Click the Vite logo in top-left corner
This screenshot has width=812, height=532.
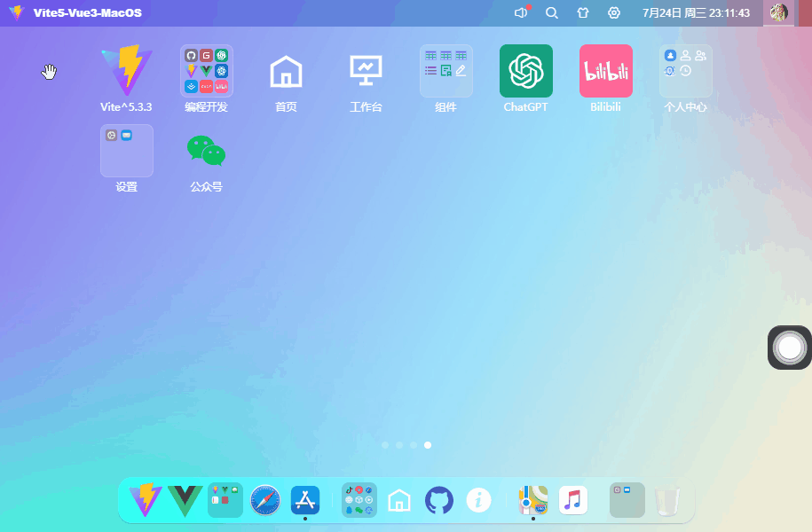17,12
